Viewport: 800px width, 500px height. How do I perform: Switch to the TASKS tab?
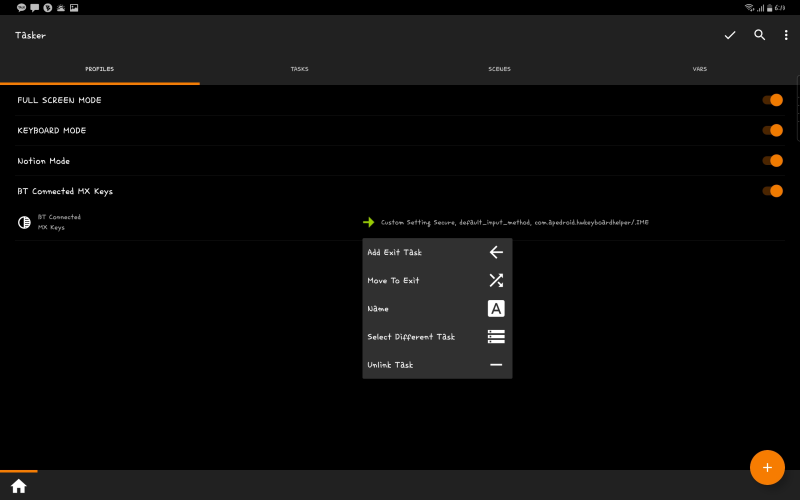[299, 69]
